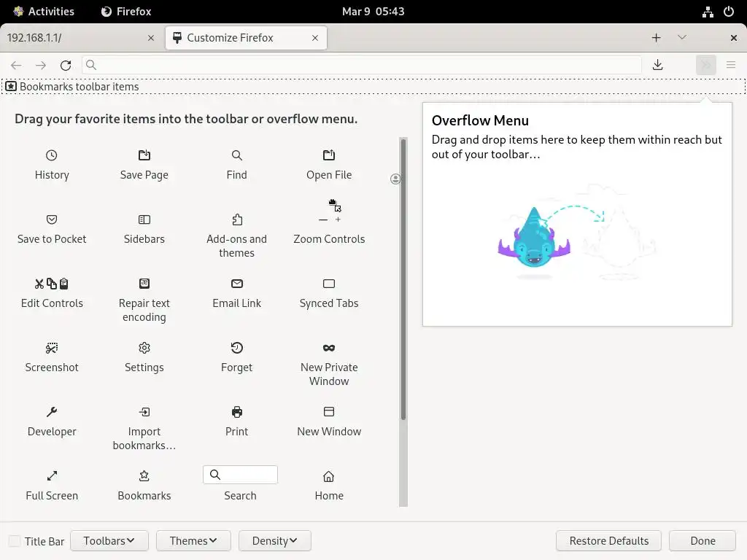
Task: Select the Save to Pocket icon
Action: pos(52,219)
